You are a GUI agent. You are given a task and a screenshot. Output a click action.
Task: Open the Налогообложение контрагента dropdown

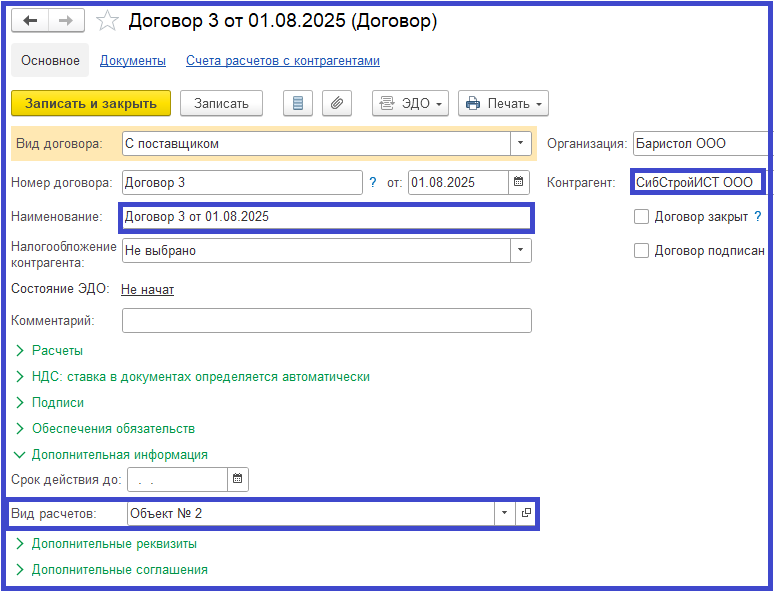point(521,250)
